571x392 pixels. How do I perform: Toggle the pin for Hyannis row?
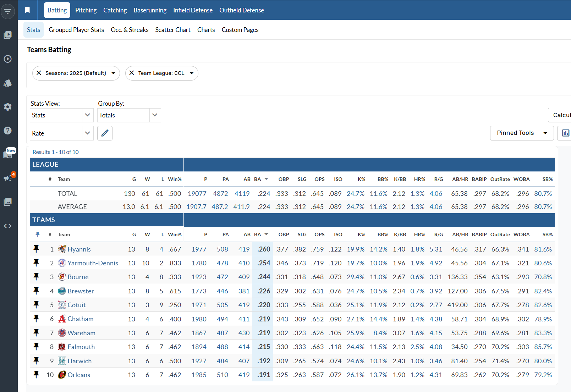[x=36, y=249]
